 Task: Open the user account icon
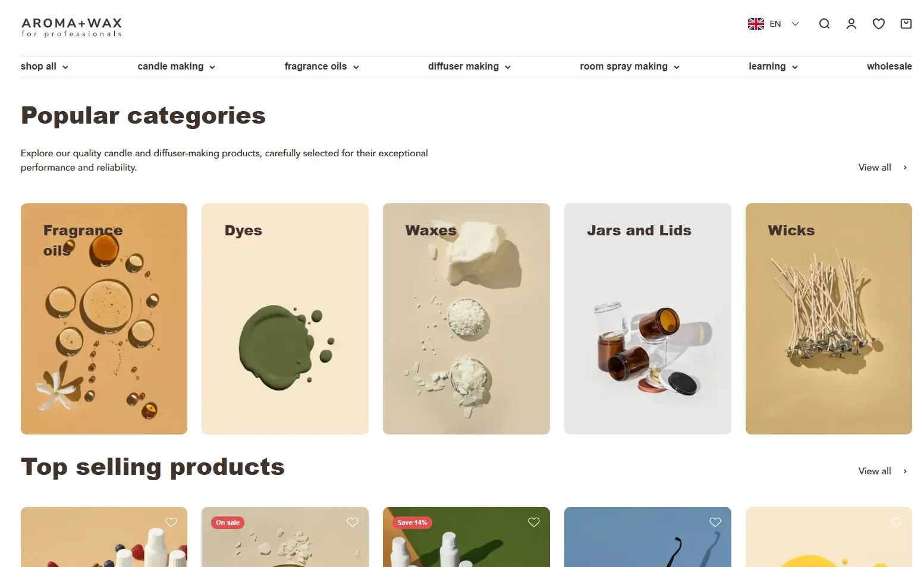(x=851, y=24)
